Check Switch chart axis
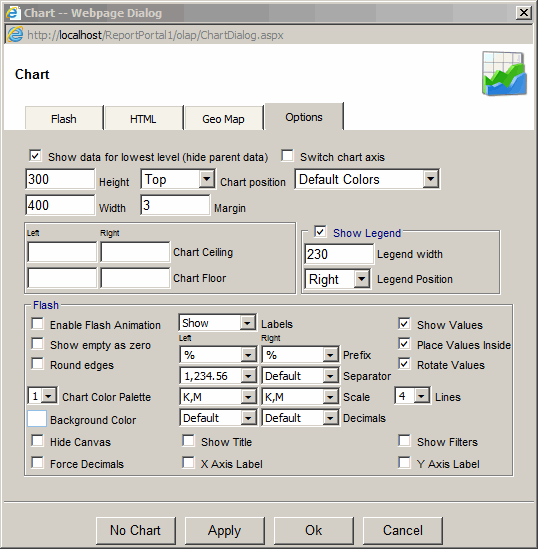 click(287, 155)
